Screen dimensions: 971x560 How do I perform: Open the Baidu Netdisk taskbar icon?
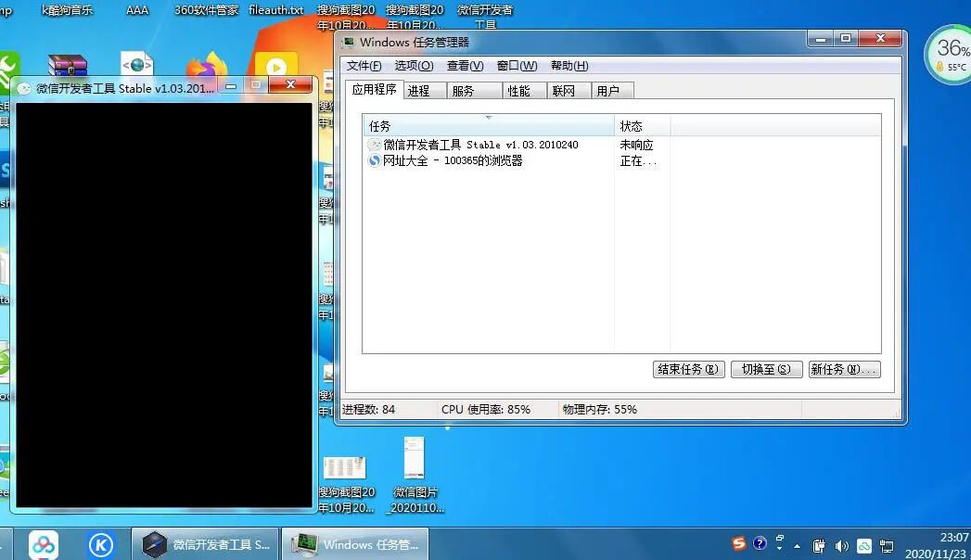(44, 544)
